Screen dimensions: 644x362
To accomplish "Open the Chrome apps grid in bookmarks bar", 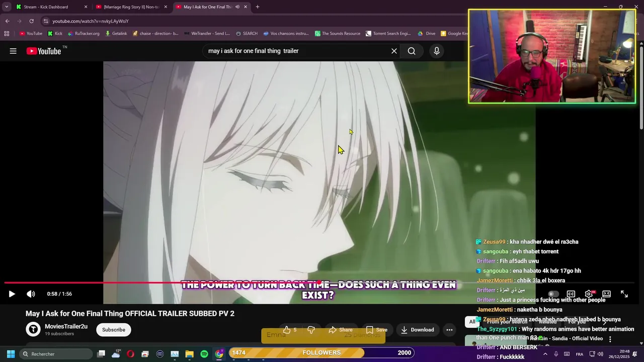I will pos(7,34).
